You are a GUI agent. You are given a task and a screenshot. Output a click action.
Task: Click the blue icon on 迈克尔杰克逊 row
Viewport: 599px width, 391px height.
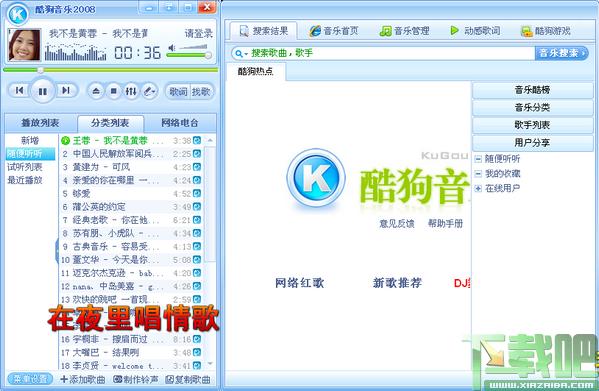pyautogui.click(x=197, y=273)
